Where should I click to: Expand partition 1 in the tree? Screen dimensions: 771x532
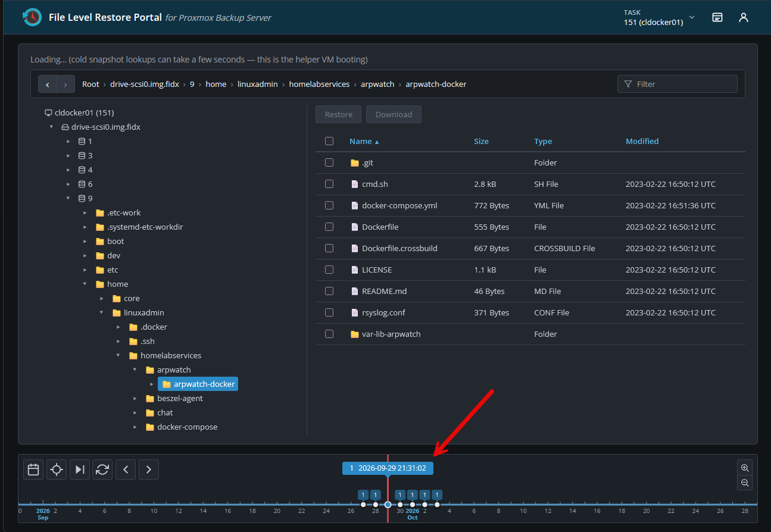point(68,141)
